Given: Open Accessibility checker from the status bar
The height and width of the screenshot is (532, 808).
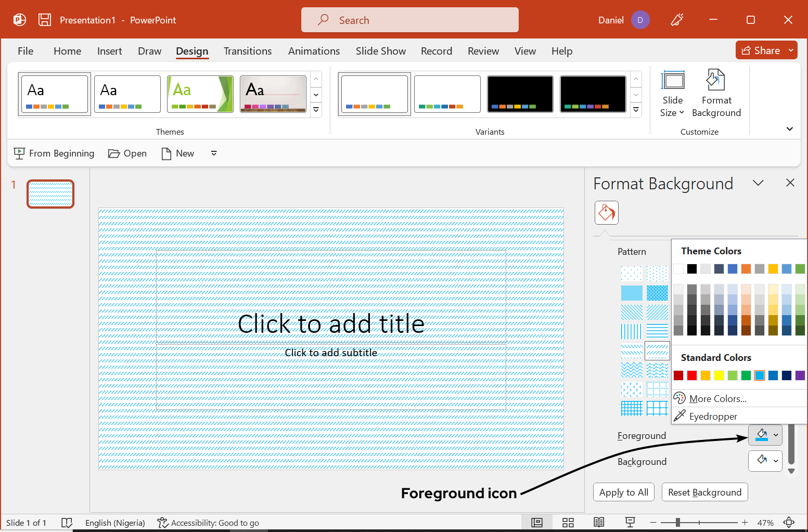Looking at the screenshot, I should point(208,523).
